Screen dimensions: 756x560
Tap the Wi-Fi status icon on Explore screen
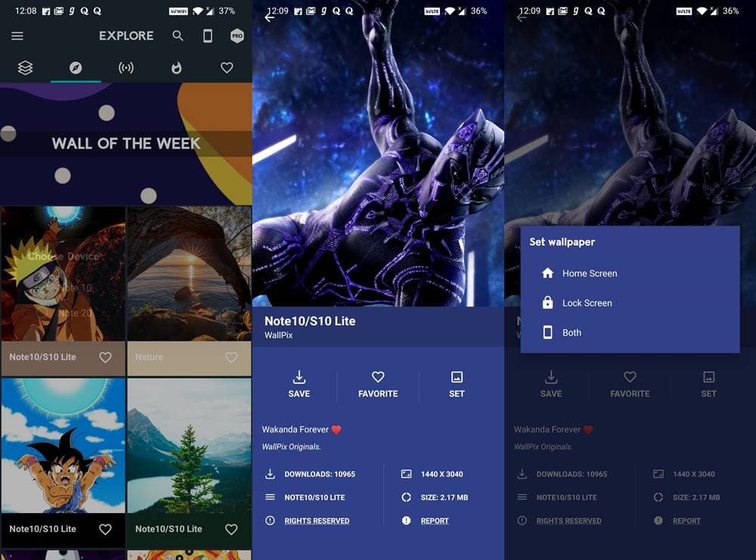pos(197,11)
